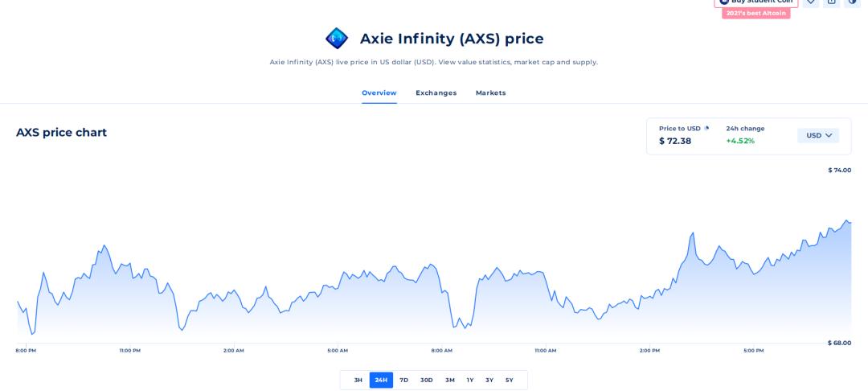Open the Exchanges tab
868x391 pixels.
436,93
